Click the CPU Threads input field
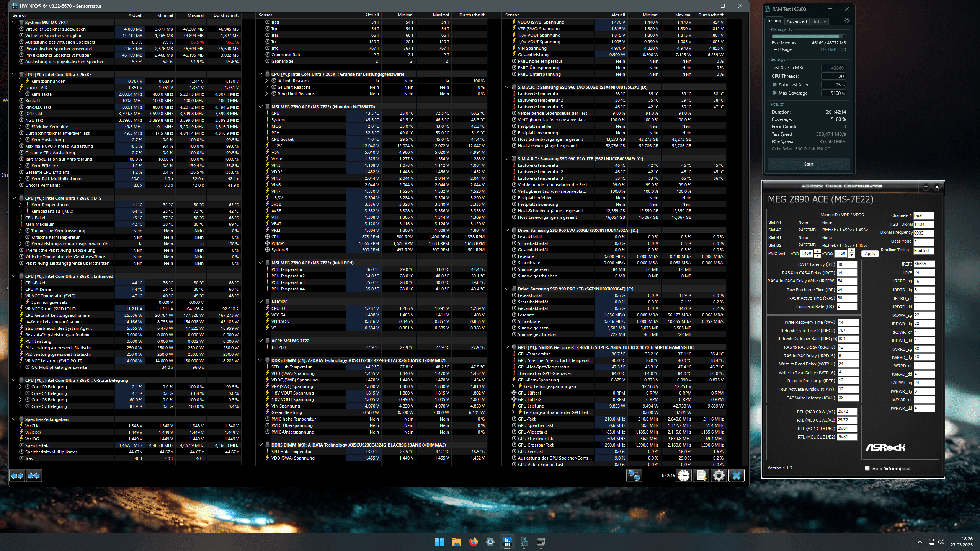Screen dimensions: 980x551 pyautogui.click(x=833, y=76)
